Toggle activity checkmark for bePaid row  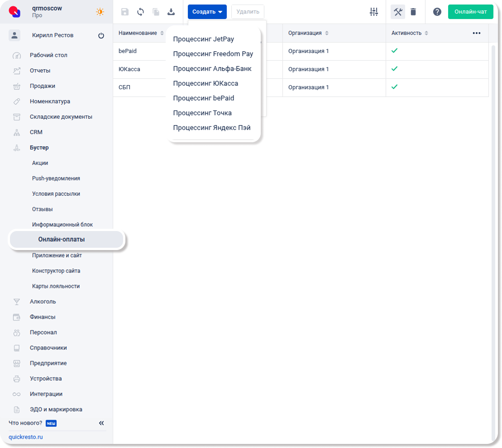tap(394, 51)
